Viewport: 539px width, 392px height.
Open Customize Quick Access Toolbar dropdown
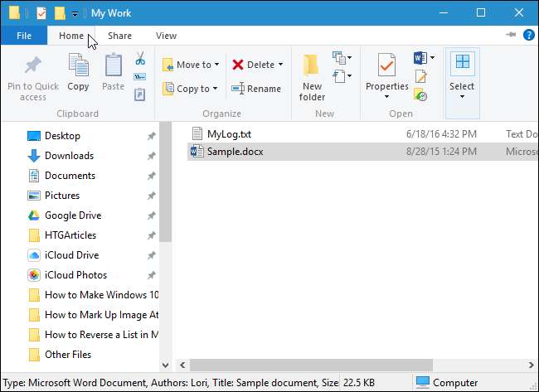(x=75, y=14)
